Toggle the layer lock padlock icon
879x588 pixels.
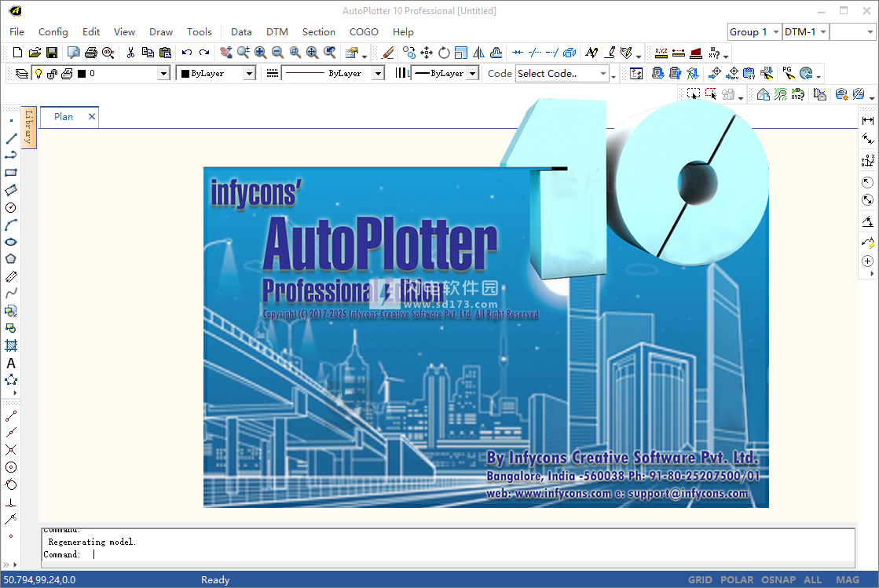[52, 73]
